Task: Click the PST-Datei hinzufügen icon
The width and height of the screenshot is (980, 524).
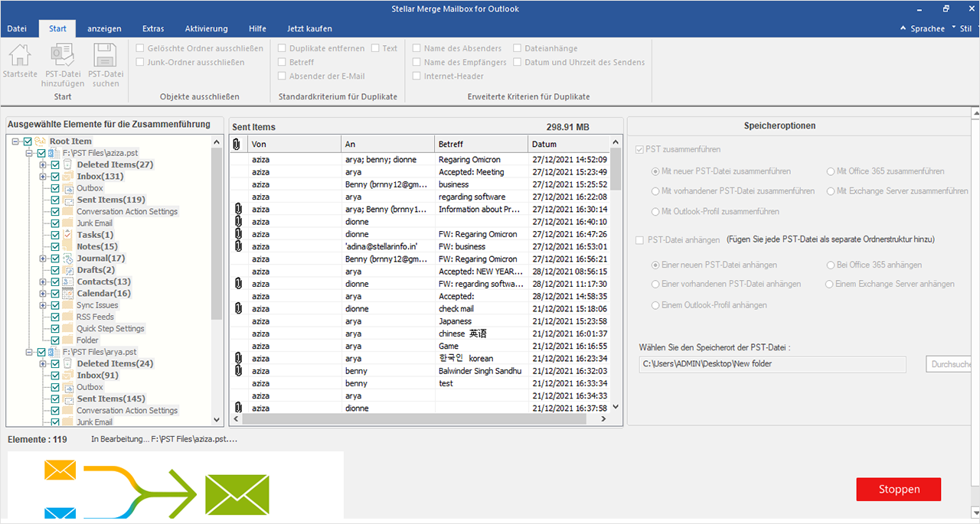Action: click(x=62, y=55)
